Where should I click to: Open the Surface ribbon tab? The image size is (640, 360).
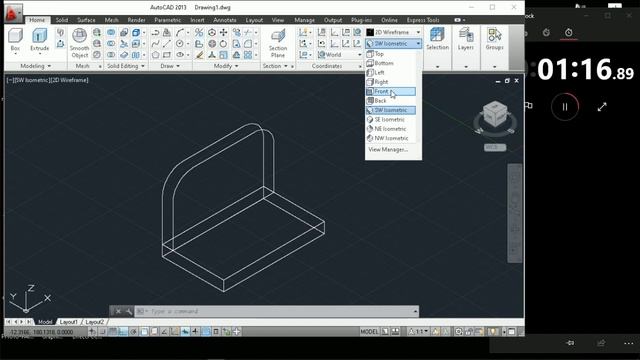[86, 20]
